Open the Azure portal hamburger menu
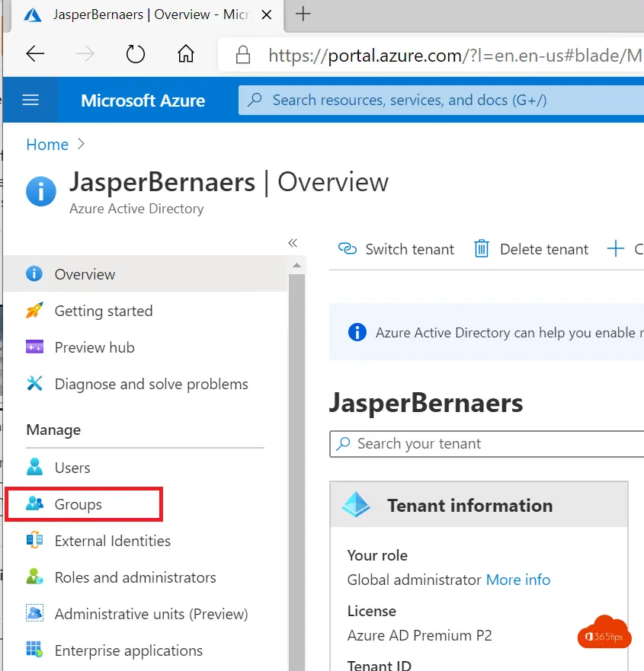Viewport: 644px width, 671px height. pyautogui.click(x=30, y=100)
